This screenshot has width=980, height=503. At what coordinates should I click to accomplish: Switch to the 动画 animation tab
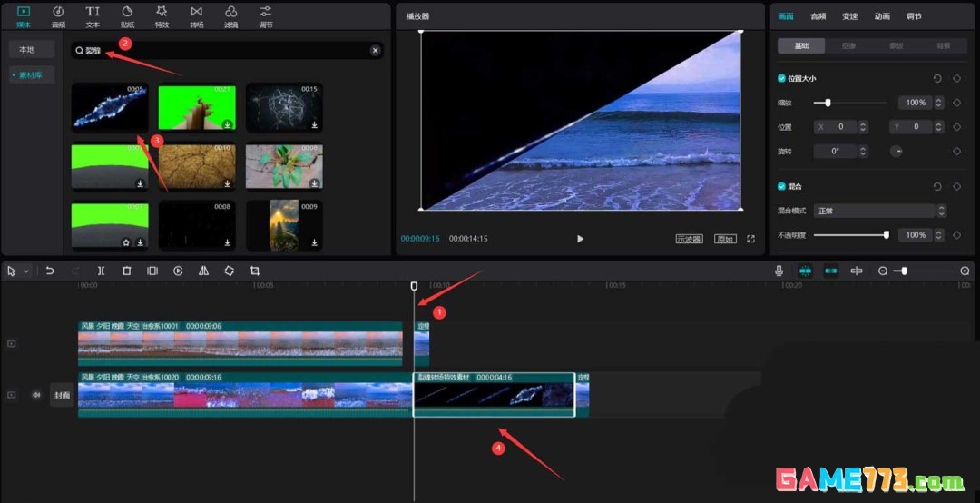point(881,15)
